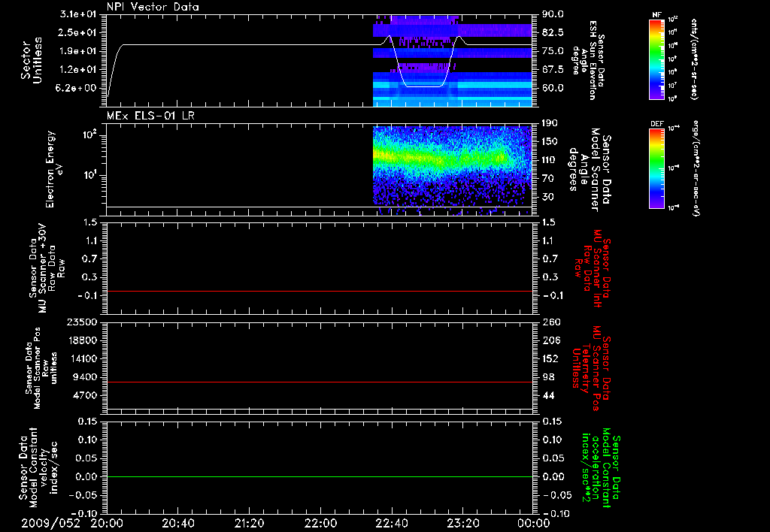770x532 pixels.
Task: Click the 20:40 time tick label
Action: (178, 523)
